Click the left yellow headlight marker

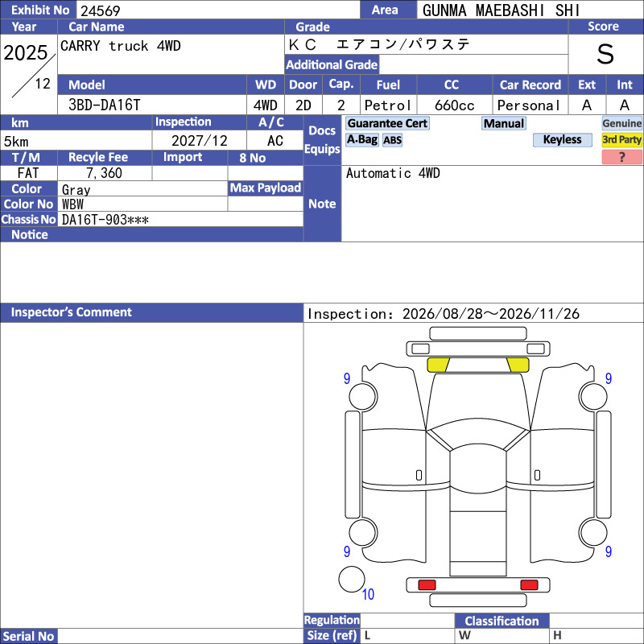pos(438,365)
